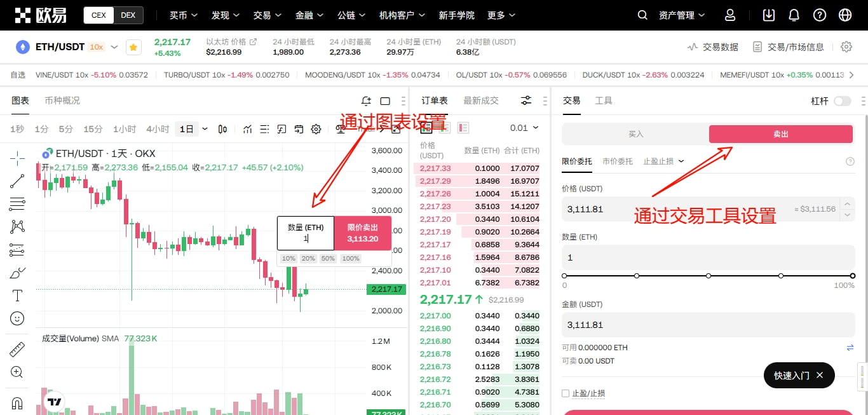The image size is (868, 415).
Task: Select the trend line drawing tool
Action: (x=17, y=180)
